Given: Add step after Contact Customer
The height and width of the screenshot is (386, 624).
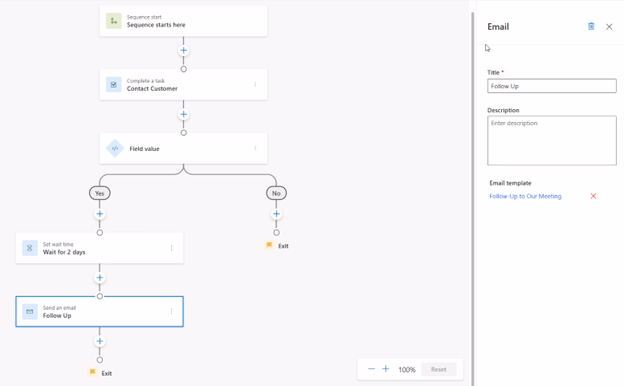Looking at the screenshot, I should (183, 115).
